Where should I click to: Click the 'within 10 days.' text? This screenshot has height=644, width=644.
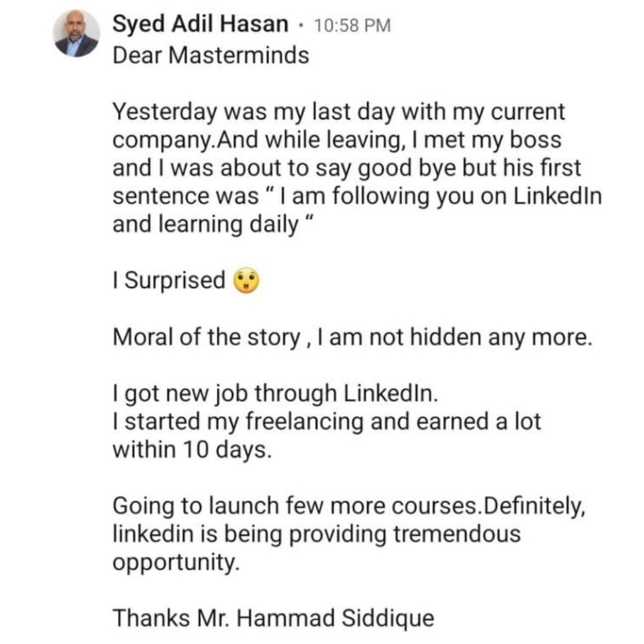[192, 450]
